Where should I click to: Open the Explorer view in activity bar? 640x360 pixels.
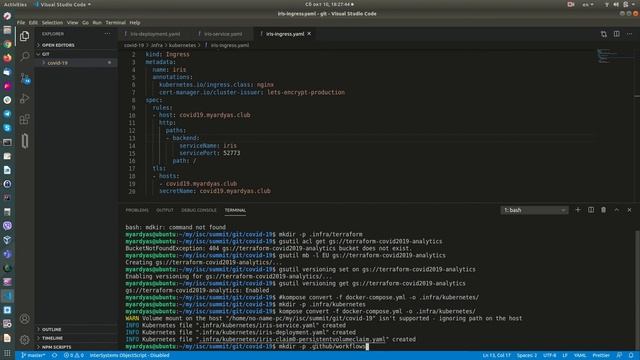(24, 36)
